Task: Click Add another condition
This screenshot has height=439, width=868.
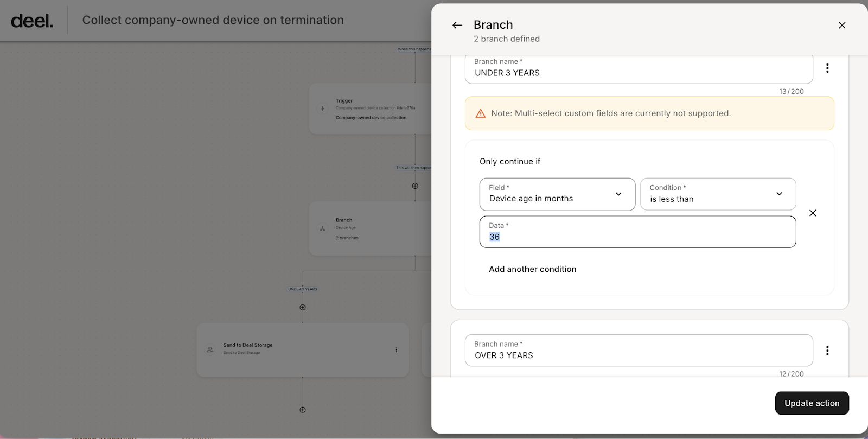Action: click(532, 269)
